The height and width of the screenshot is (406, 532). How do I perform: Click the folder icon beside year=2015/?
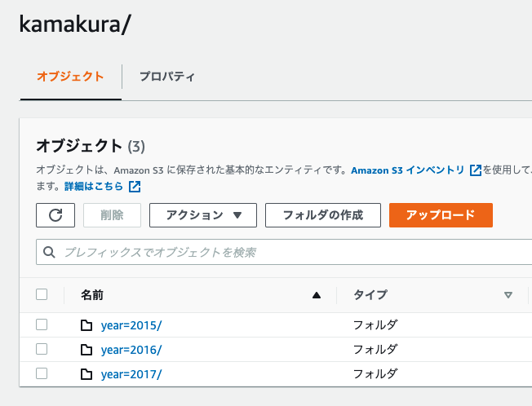tap(86, 325)
